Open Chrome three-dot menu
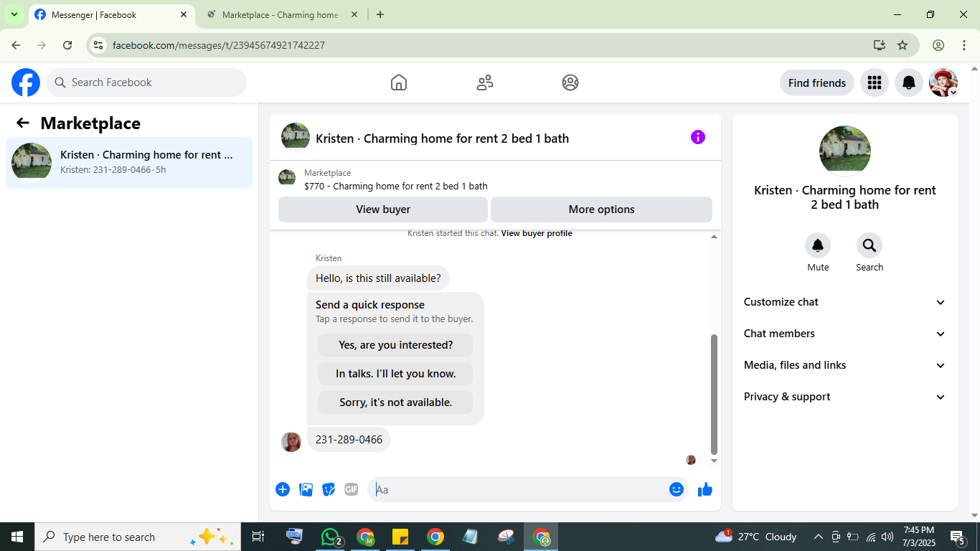 [x=964, y=45]
